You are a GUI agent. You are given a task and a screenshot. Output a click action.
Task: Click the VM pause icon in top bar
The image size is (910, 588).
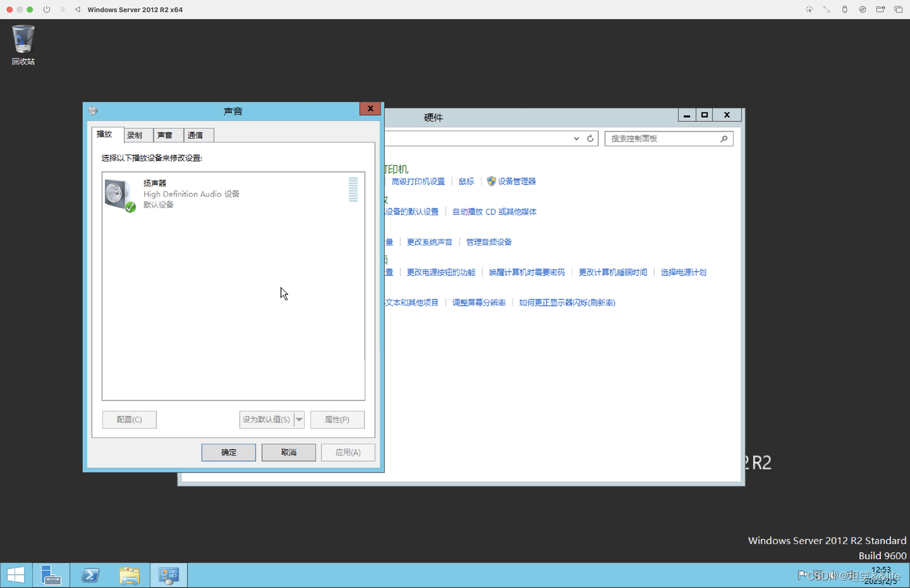pos(63,9)
